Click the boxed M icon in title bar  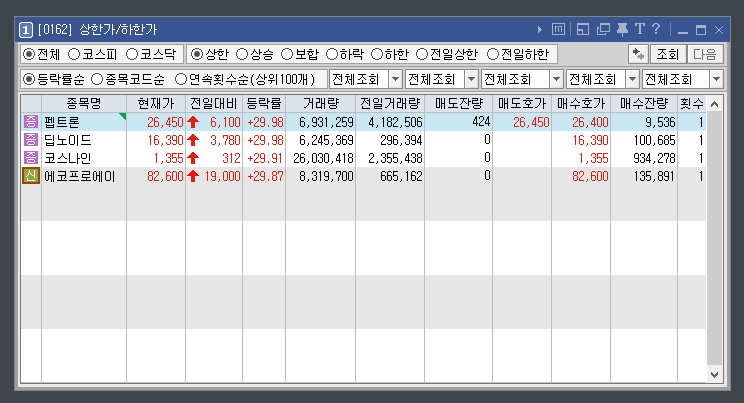(x=558, y=29)
